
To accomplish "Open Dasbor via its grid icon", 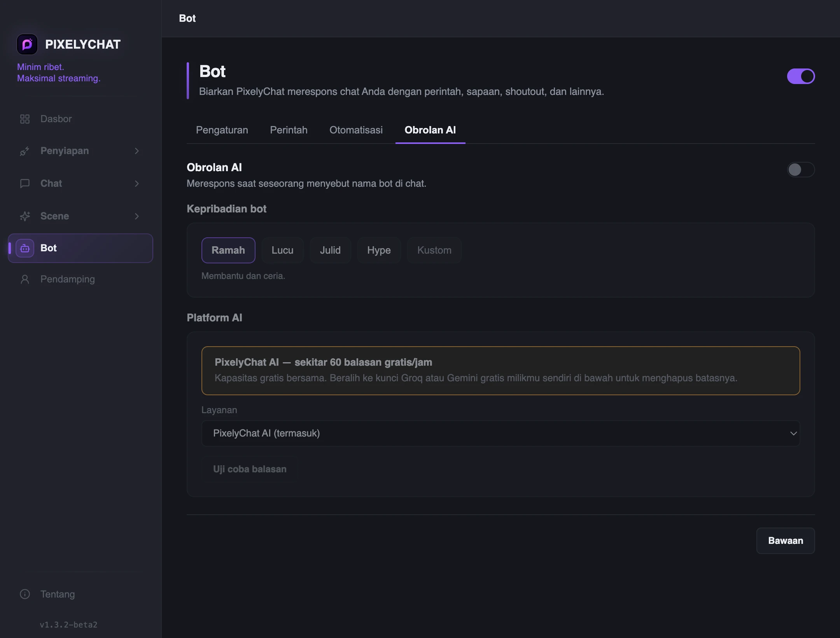I will [x=25, y=119].
